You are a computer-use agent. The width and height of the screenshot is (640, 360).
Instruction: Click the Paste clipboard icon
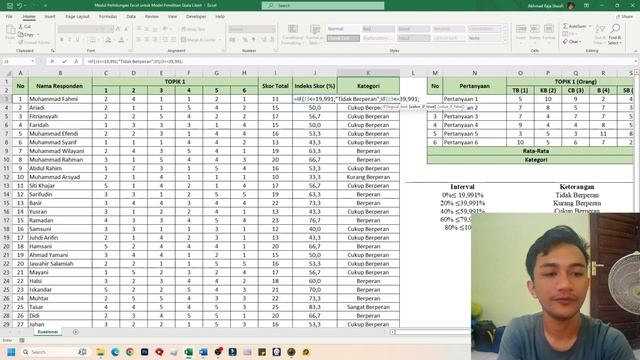10,30
